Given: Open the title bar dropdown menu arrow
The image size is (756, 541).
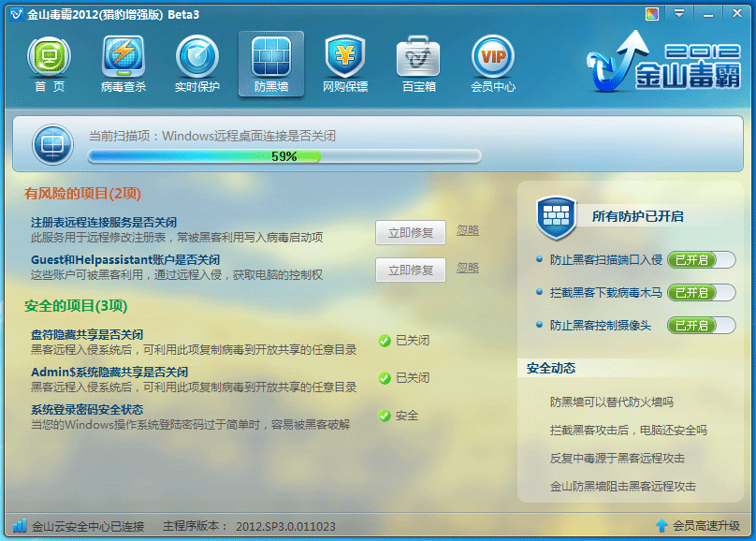Looking at the screenshot, I should coord(679,13).
